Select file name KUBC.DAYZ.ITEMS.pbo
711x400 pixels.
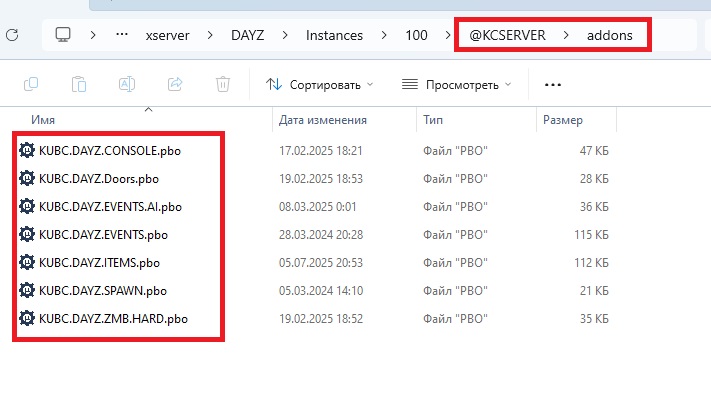tap(99, 263)
